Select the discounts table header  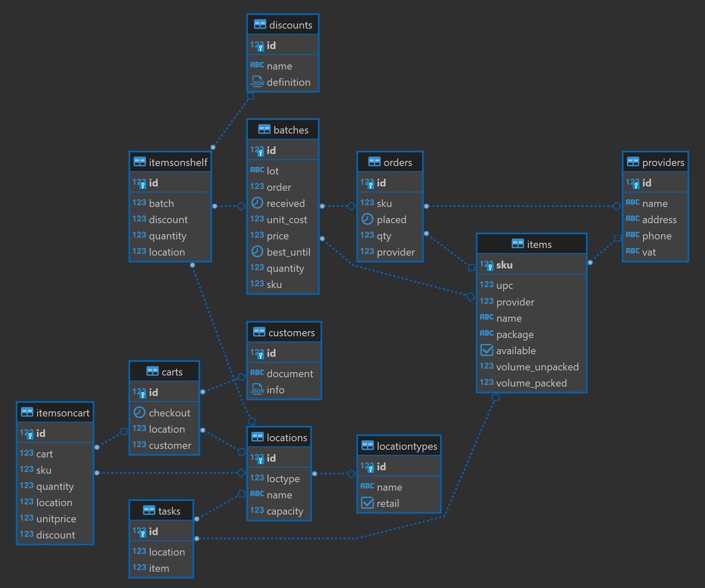point(283,25)
